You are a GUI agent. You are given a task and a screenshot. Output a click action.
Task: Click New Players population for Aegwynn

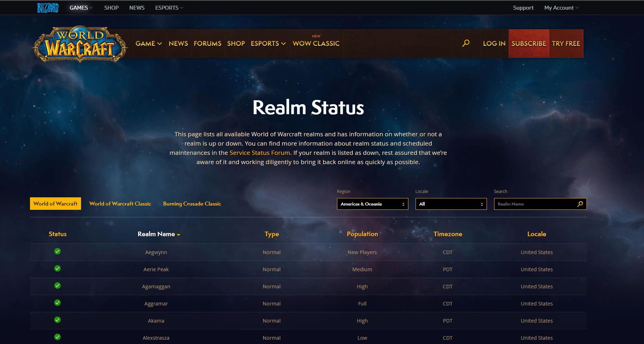(362, 252)
